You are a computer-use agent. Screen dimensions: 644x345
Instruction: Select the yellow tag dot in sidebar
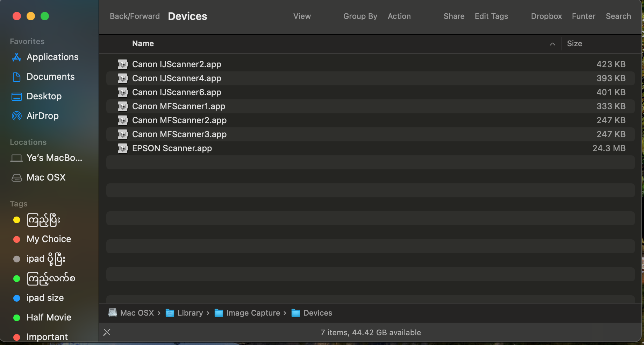click(x=16, y=220)
